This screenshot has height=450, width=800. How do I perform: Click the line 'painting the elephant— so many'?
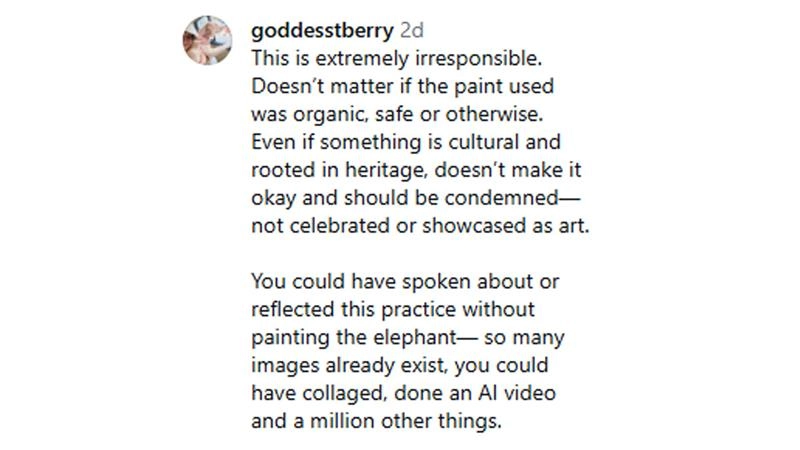(407, 337)
